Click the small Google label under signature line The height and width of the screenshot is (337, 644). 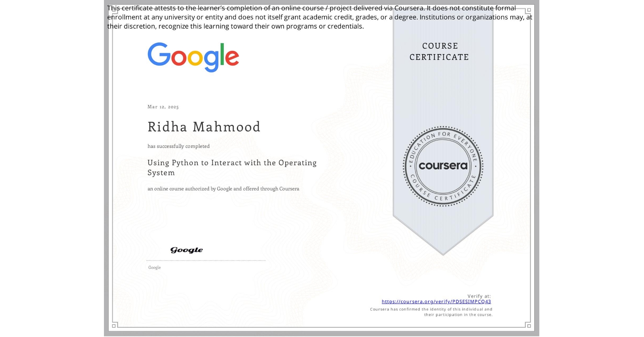click(x=154, y=268)
